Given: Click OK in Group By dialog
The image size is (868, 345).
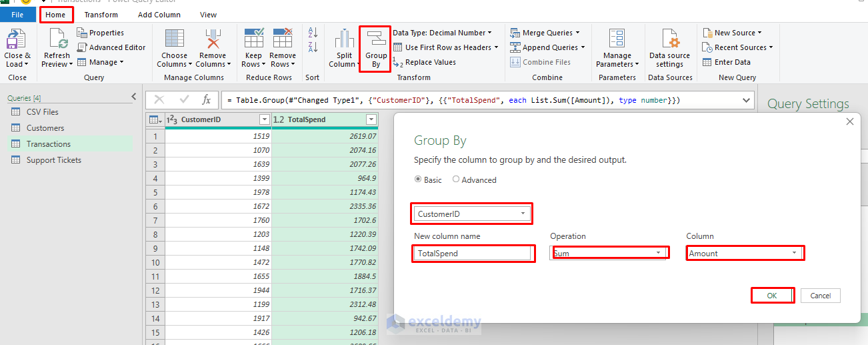Looking at the screenshot, I should tap(772, 296).
